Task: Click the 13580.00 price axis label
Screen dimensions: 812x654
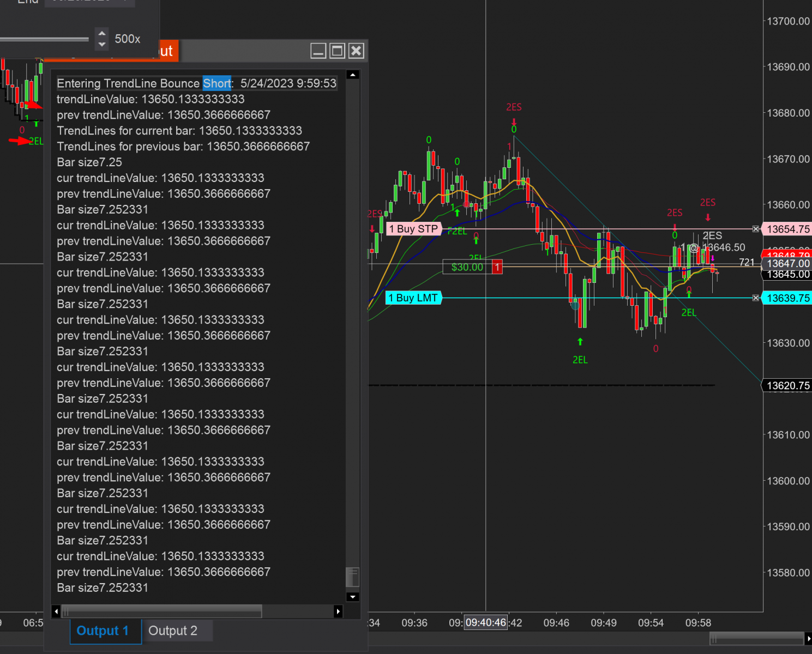Action: point(789,573)
